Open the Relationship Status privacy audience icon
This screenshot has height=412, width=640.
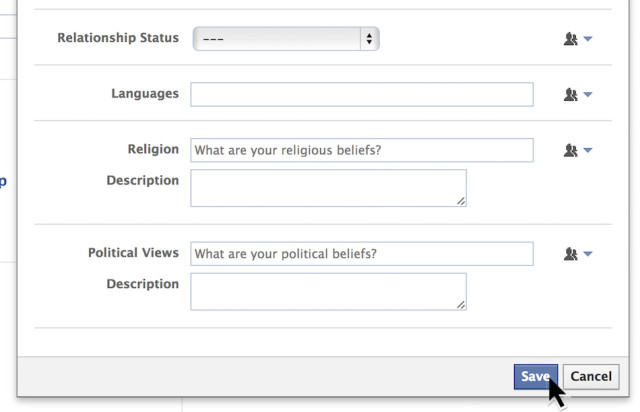(571, 39)
